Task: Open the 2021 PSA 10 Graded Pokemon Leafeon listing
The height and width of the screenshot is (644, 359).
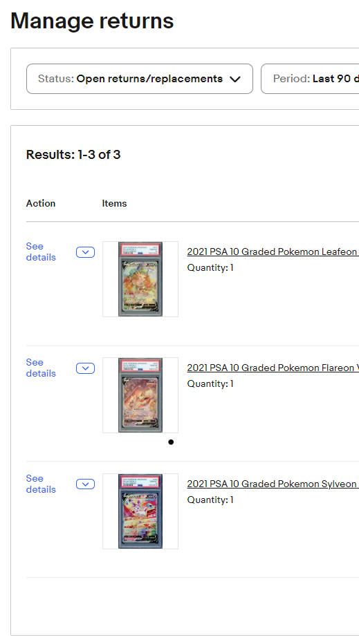Action: click(x=273, y=252)
